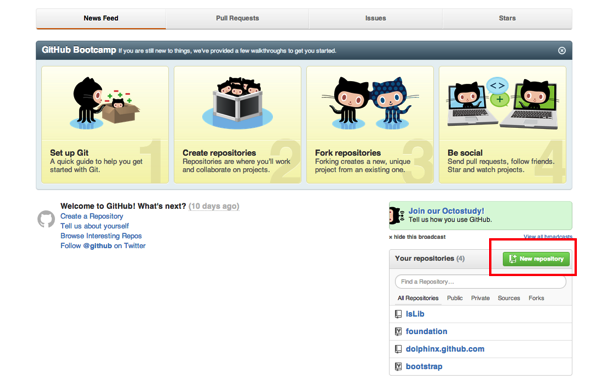Focus the Find a Repository search field
The width and height of the screenshot is (600, 389).
pos(481,282)
